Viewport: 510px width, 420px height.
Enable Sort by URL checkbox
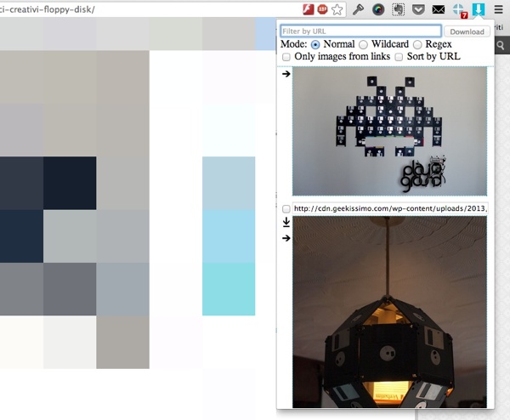pos(399,57)
